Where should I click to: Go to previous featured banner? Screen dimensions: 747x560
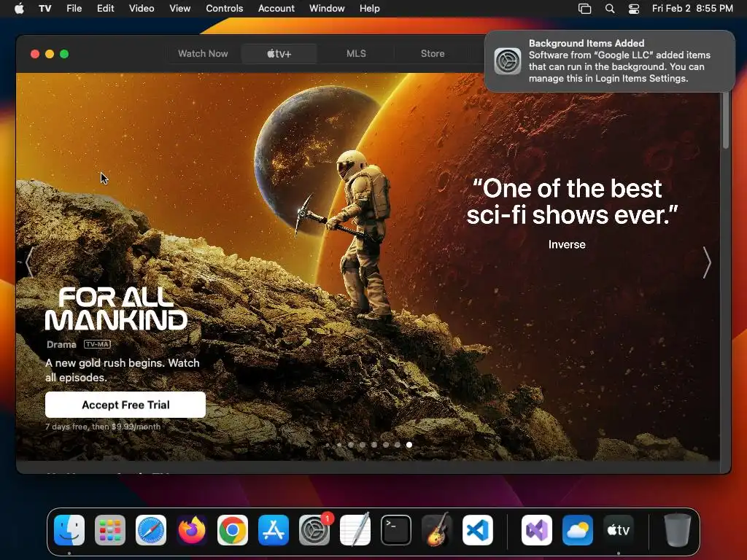pos(29,262)
